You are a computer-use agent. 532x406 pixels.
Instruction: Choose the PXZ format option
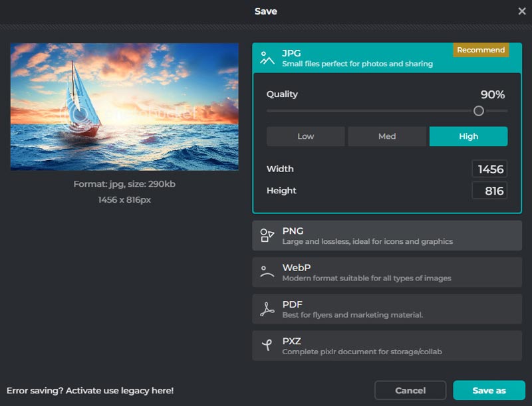[x=387, y=346]
